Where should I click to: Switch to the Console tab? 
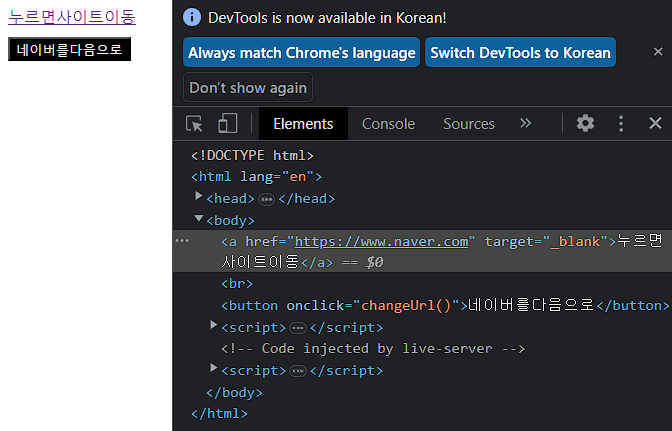coord(388,124)
